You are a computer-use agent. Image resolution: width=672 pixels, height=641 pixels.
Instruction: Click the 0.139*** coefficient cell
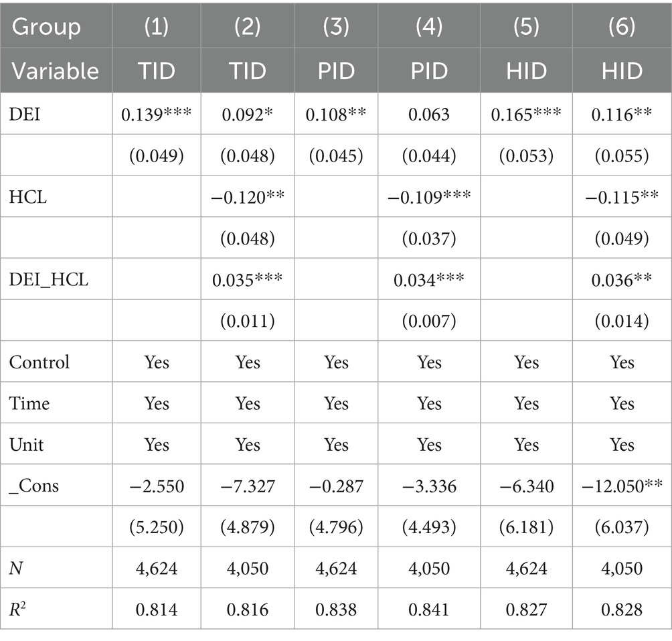coord(156,114)
